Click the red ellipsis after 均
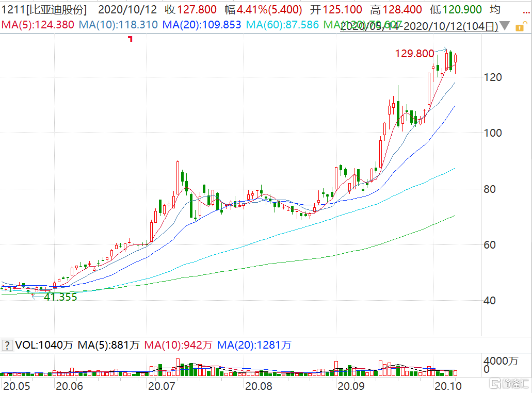This screenshot has width=532, height=393. [526, 12]
